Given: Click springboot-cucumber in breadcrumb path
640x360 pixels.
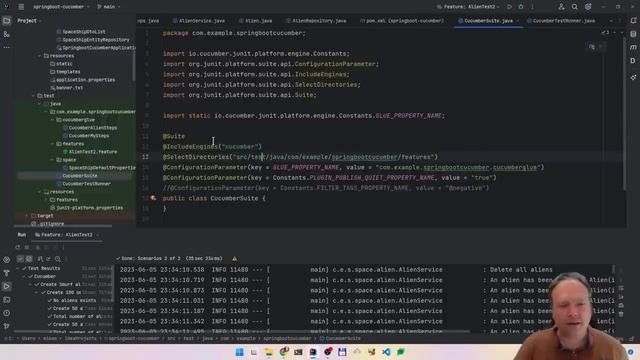Looking at the screenshot, I should [x=134, y=338].
